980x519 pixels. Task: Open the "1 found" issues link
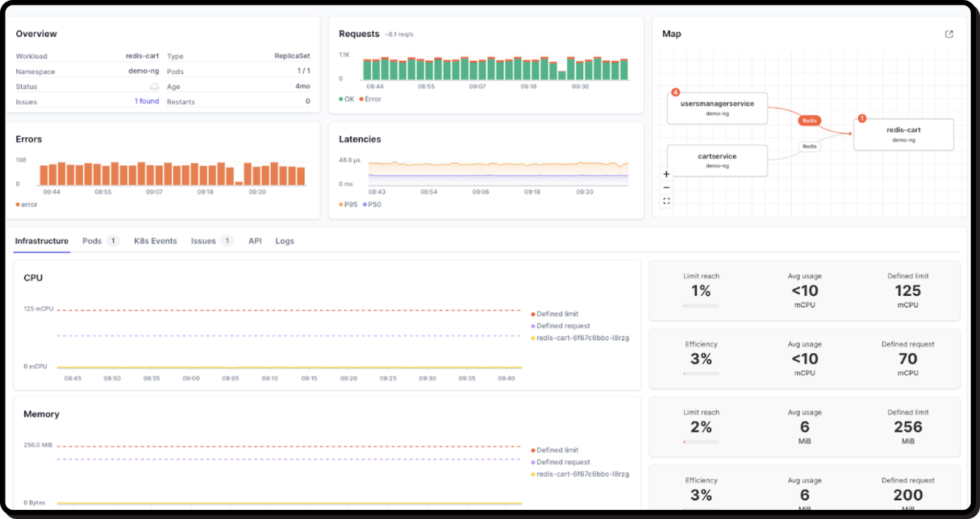tap(147, 101)
